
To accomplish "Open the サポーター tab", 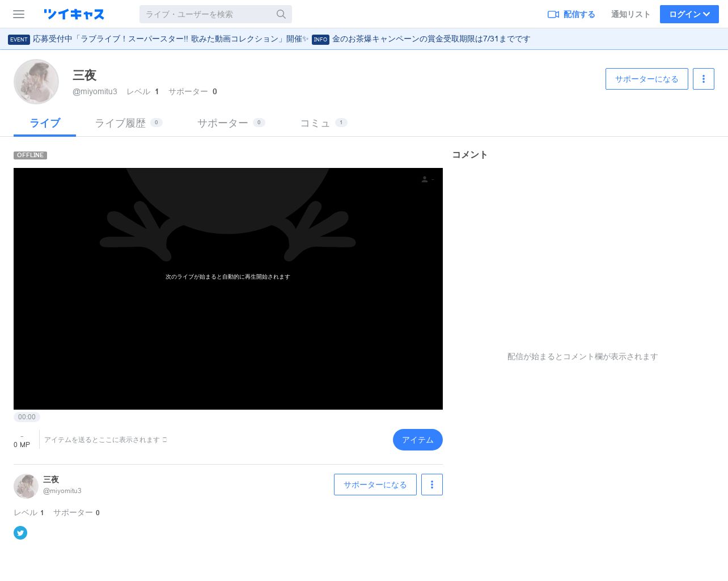I will click(231, 123).
